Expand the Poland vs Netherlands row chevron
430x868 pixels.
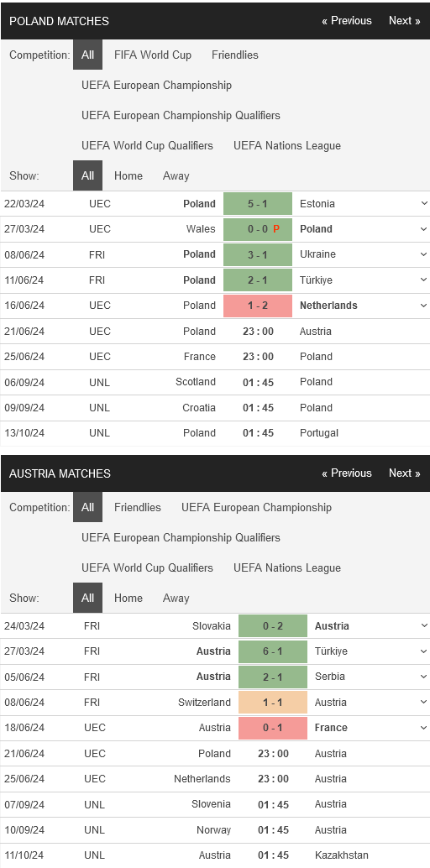click(x=424, y=305)
